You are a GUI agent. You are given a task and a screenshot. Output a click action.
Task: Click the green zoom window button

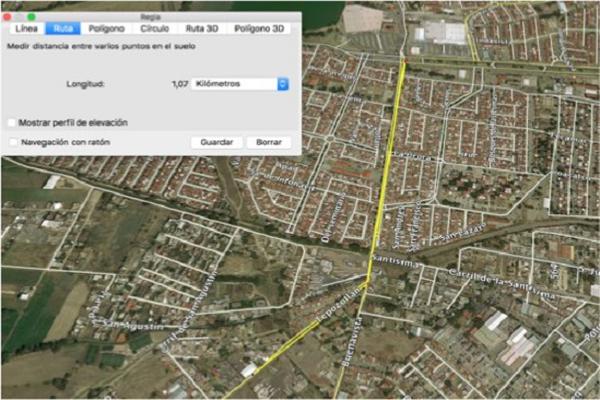click(x=31, y=17)
